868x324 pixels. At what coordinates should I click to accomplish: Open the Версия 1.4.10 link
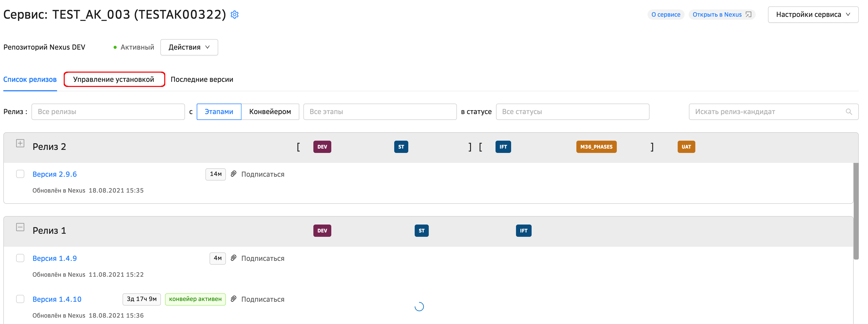[x=57, y=299]
